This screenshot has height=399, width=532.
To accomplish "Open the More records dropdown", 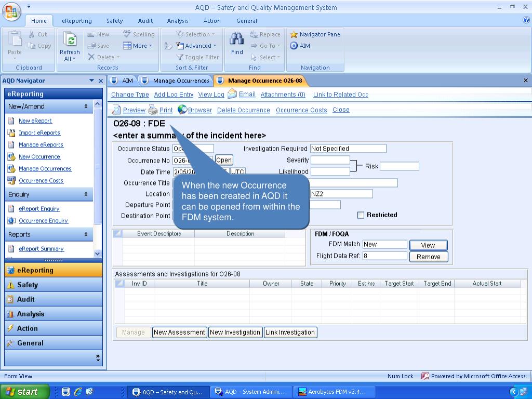I will click(137, 46).
